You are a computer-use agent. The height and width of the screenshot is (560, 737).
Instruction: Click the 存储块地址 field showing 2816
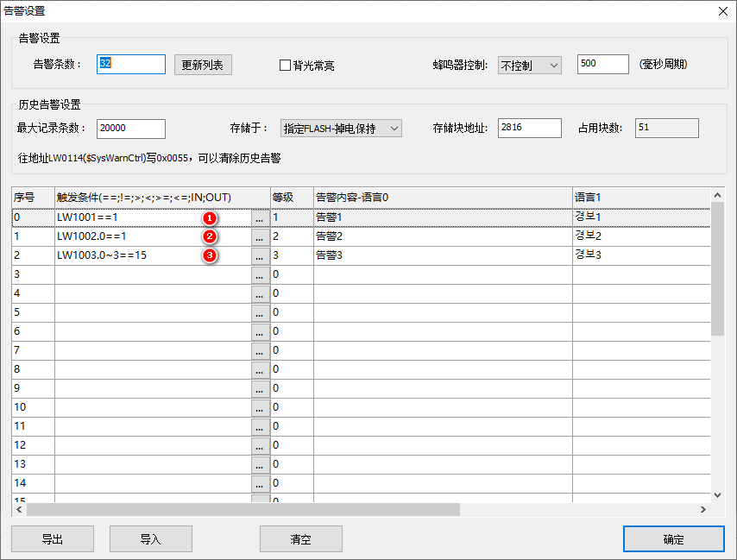pyautogui.click(x=529, y=129)
